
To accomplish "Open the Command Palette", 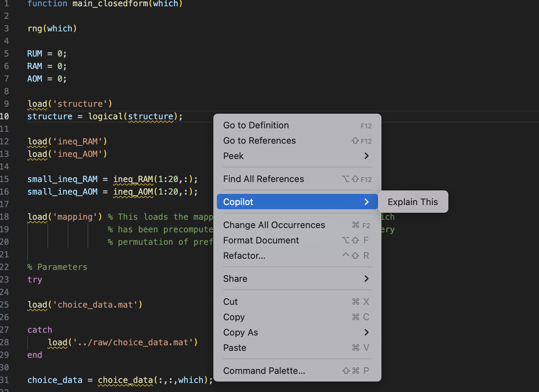I will click(264, 371).
